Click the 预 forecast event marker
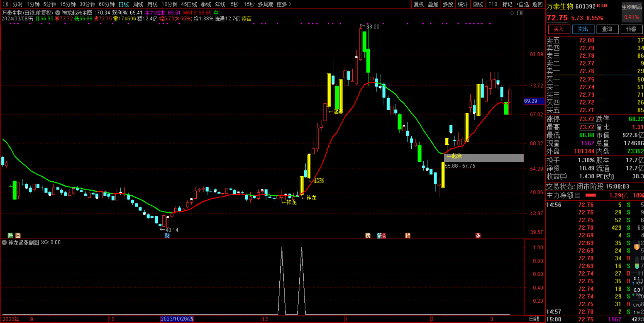This screenshot has height=323, width=644. pos(408,235)
